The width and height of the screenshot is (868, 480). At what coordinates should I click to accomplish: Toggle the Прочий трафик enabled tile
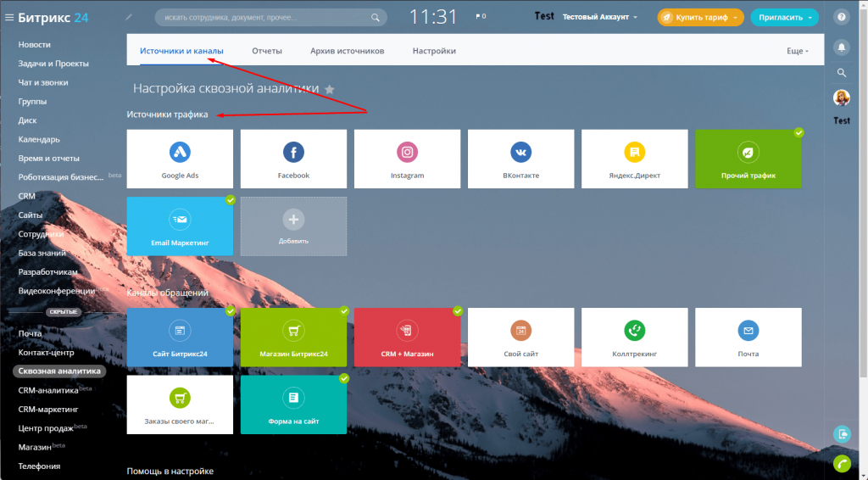748,159
